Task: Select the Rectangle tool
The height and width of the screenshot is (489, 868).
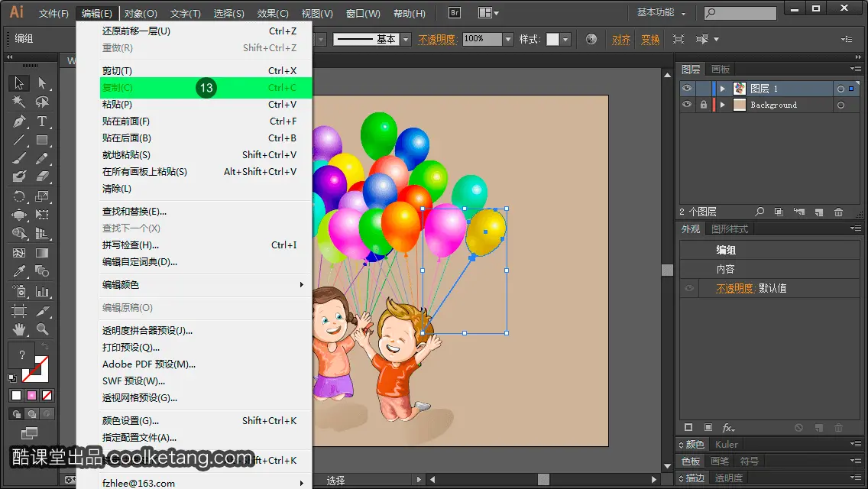Action: pos(42,140)
